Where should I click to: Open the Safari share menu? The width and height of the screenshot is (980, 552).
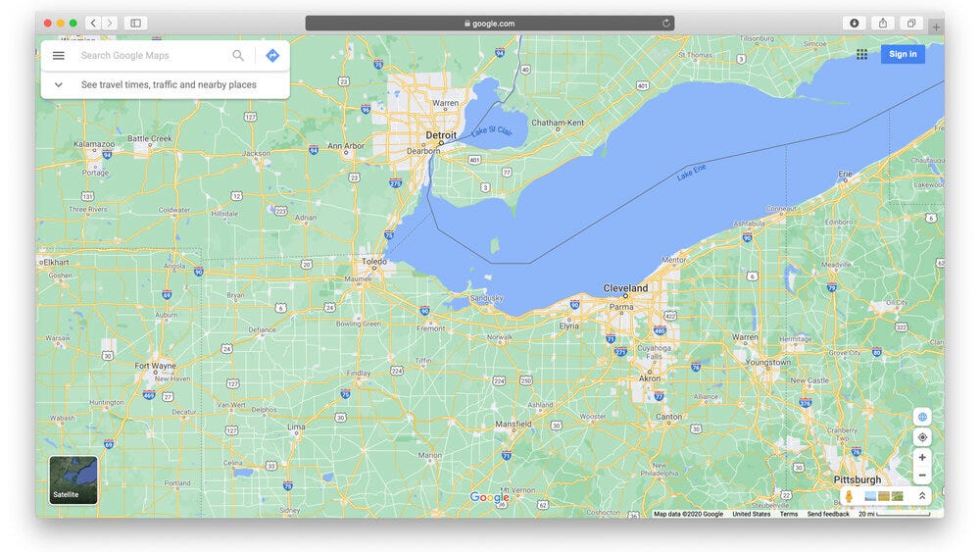tap(883, 24)
